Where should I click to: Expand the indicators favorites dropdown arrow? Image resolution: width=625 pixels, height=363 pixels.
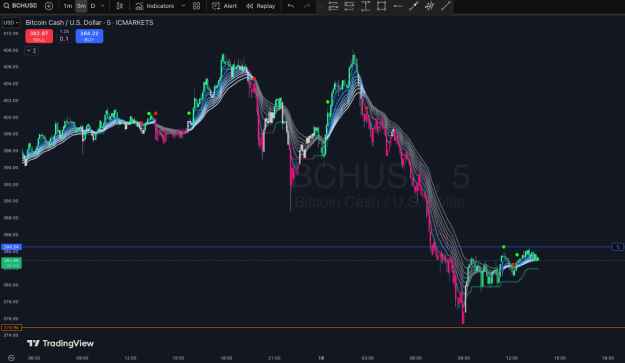pos(183,6)
